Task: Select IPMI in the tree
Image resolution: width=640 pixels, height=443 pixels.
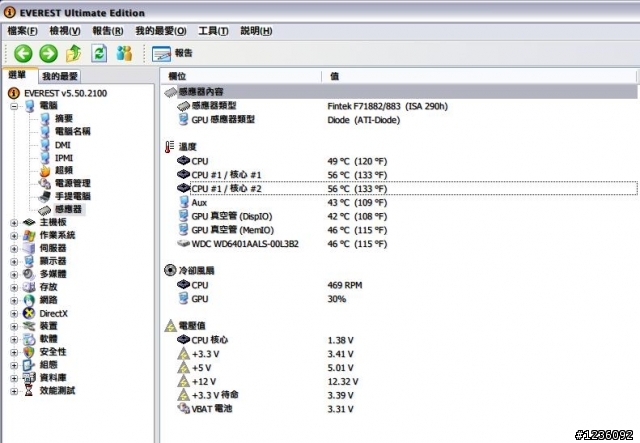Action: coord(64,158)
